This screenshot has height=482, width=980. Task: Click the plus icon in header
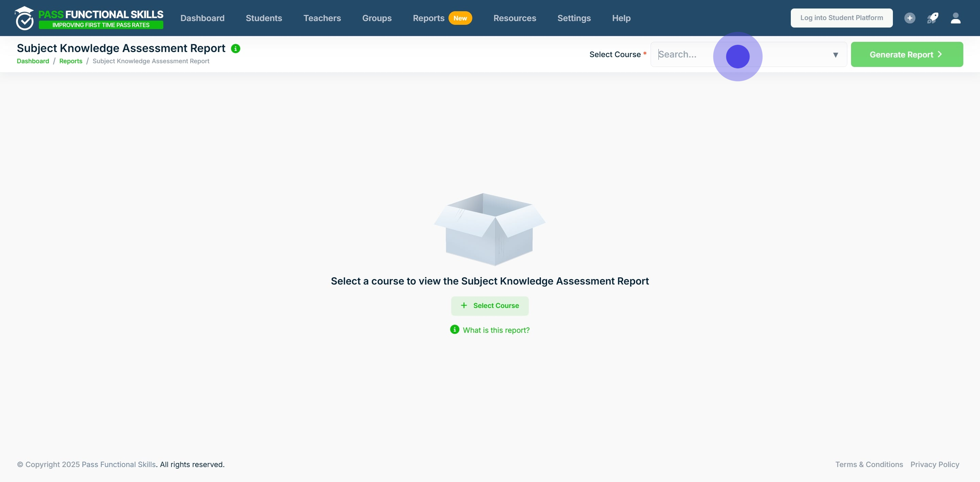coord(910,18)
